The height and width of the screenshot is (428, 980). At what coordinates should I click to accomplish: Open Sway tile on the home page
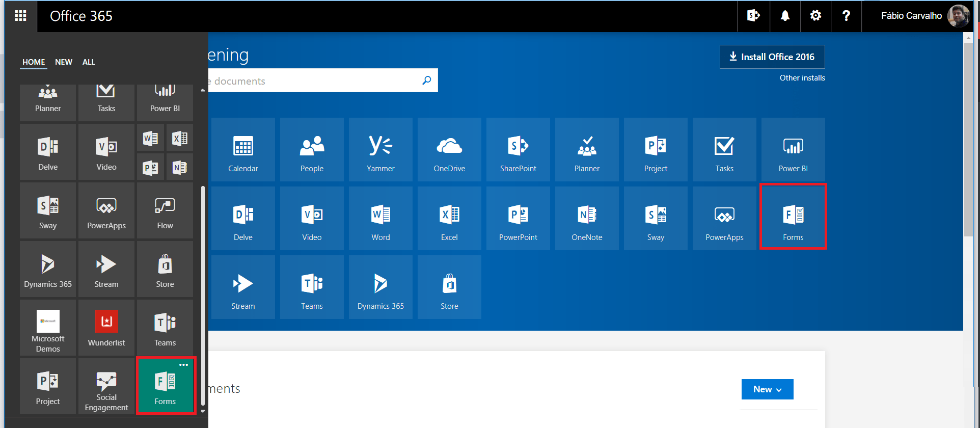tap(656, 218)
